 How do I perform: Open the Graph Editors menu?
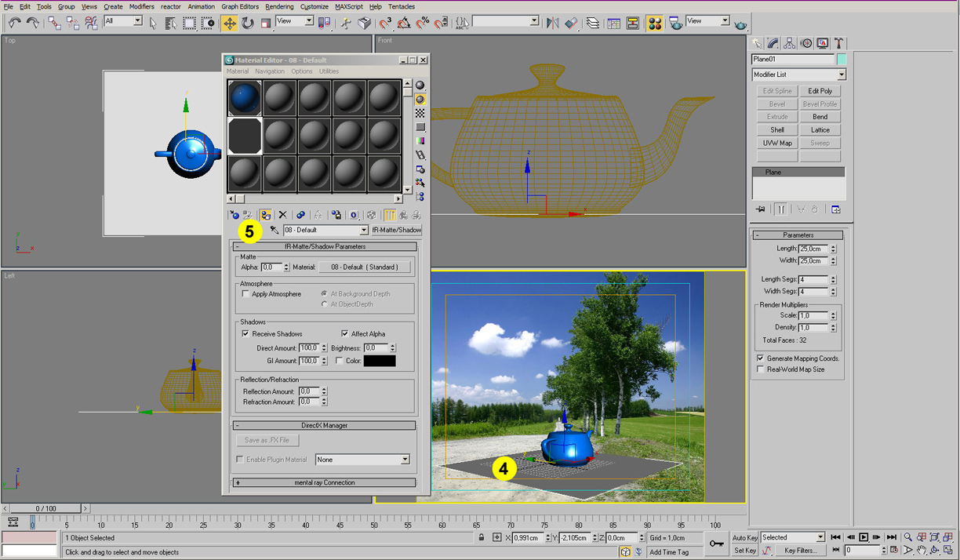[x=240, y=6]
